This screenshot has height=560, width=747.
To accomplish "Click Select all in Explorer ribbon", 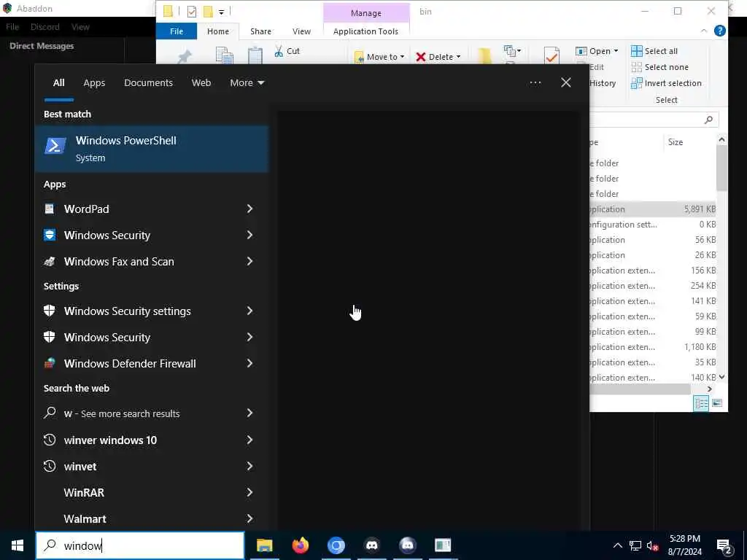I will [x=654, y=51].
